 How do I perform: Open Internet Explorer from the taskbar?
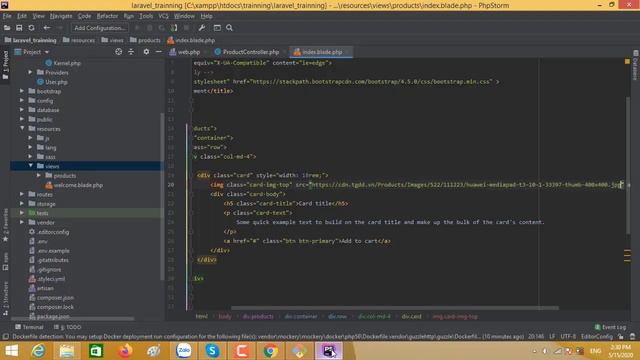click(x=38, y=351)
